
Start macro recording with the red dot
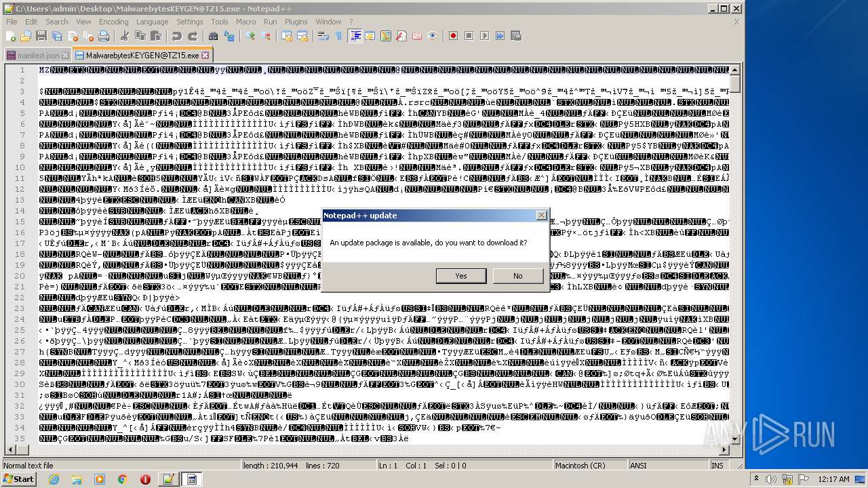pos(454,36)
